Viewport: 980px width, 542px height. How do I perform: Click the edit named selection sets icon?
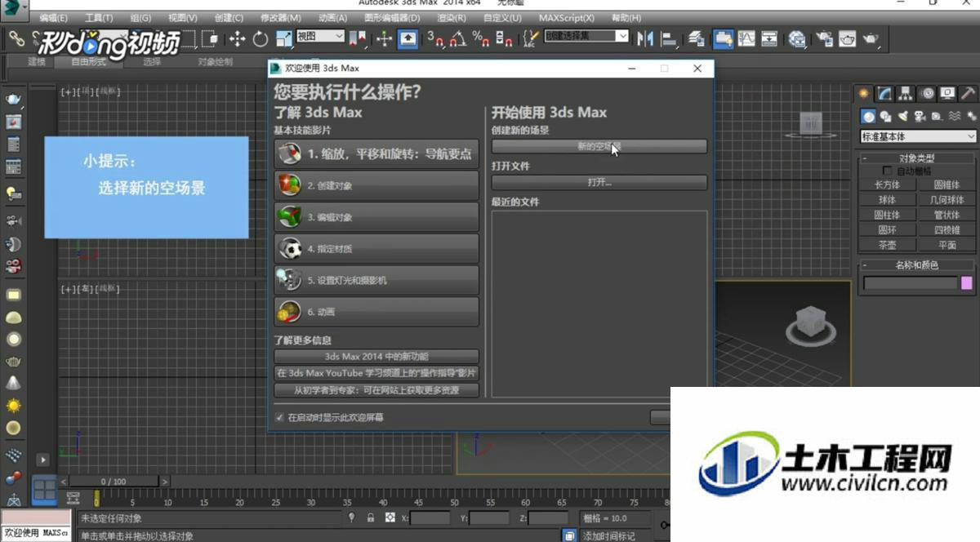click(531, 38)
